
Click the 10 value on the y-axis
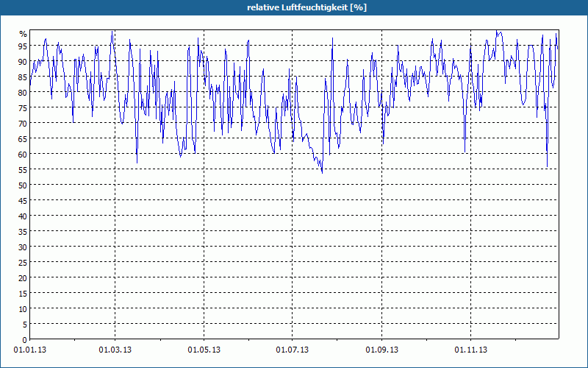(x=23, y=309)
